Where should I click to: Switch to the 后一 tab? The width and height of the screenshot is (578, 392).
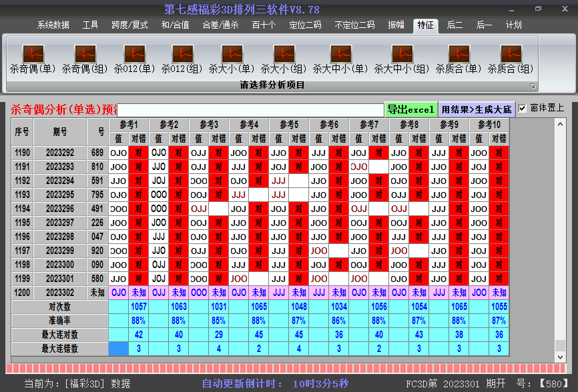coord(484,25)
